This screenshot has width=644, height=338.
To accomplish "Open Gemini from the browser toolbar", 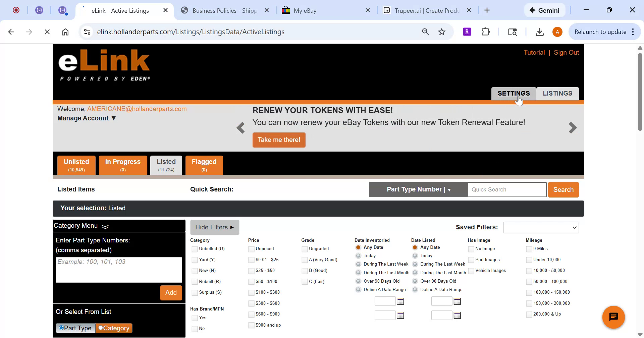I will tap(544, 10).
